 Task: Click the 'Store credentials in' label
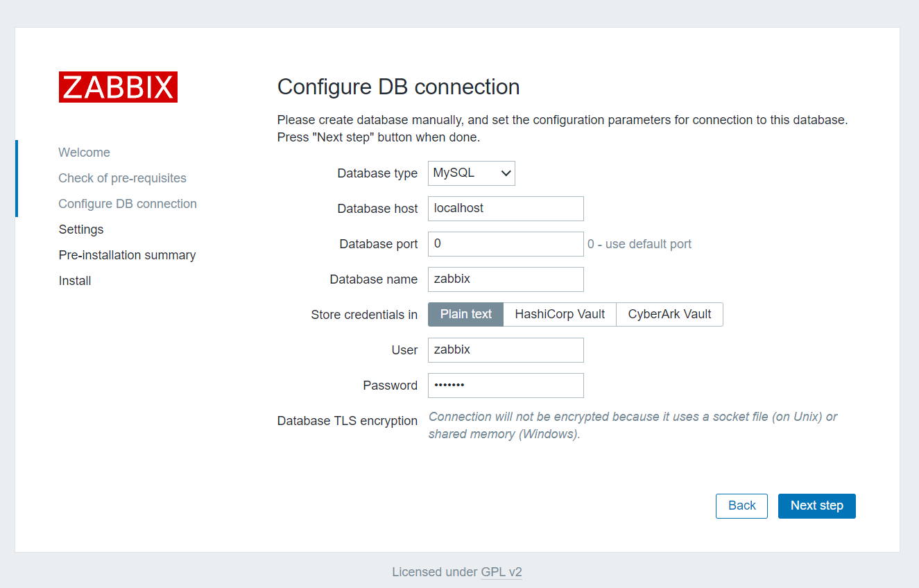click(x=364, y=315)
